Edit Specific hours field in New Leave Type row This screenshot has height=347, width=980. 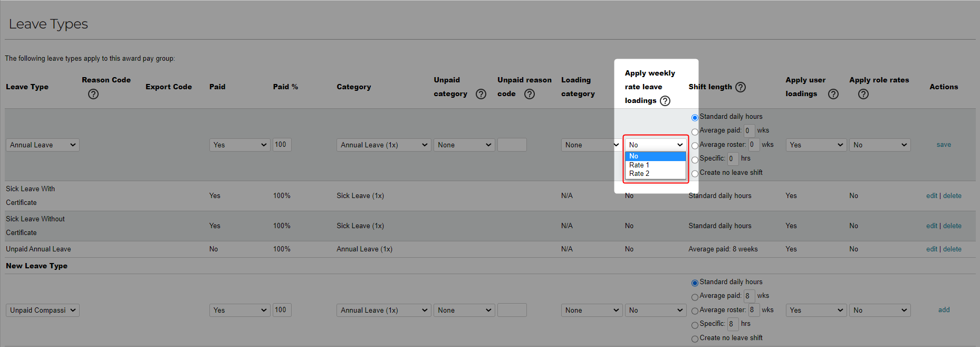(x=733, y=324)
